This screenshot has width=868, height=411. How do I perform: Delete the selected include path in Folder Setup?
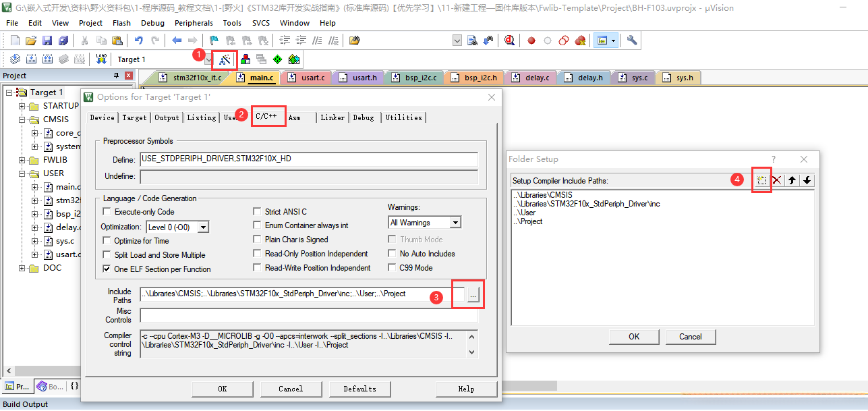tap(777, 180)
